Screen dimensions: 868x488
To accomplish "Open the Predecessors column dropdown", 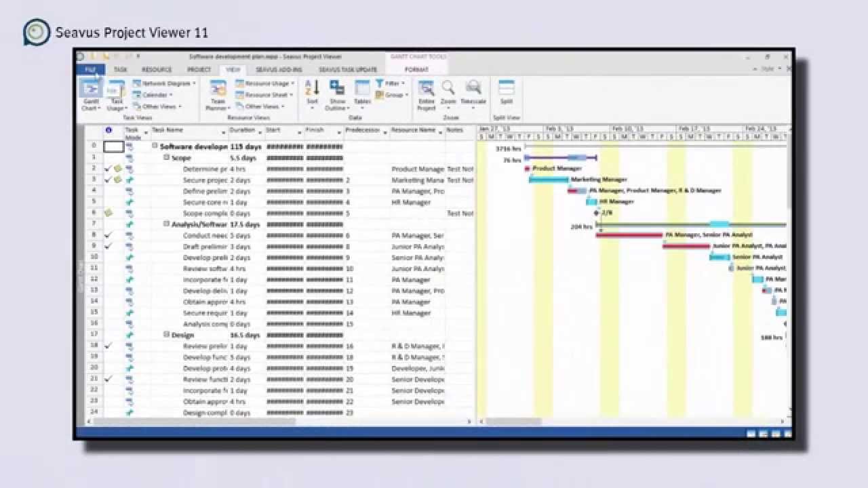I will 385,133.
